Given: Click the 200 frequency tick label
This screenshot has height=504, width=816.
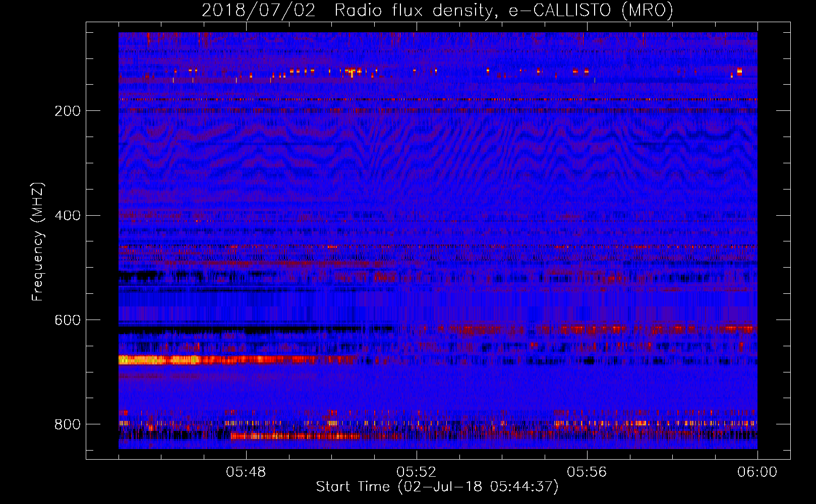Looking at the screenshot, I should [x=68, y=111].
